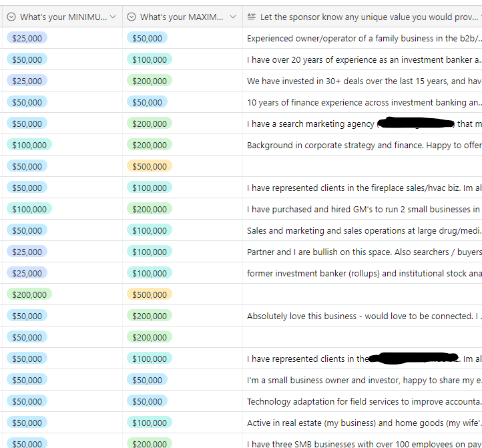
Task: Select the $50,000 maximum in the Experienced owner/operator row
Action: click(148, 38)
